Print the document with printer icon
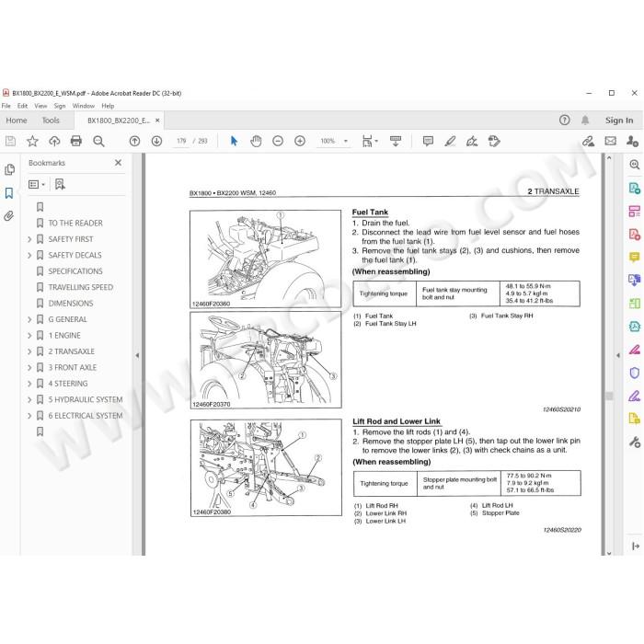This screenshot has height=644, width=644. click(x=76, y=142)
